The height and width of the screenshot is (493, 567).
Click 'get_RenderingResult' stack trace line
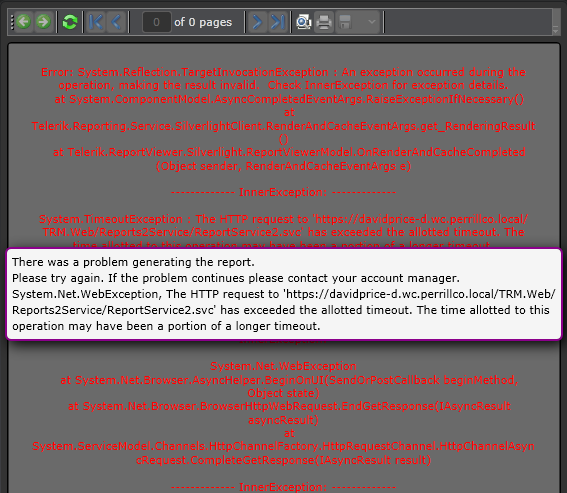point(284,126)
